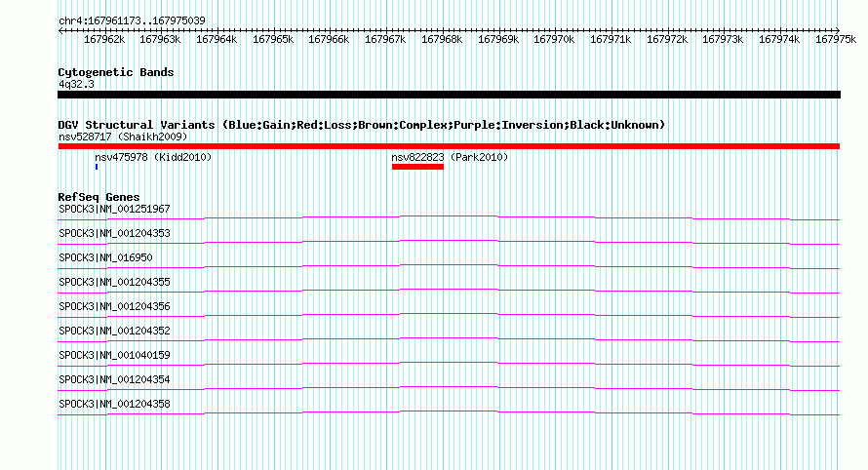Click the chr4:167961173..167975039 coordinate label
The image size is (868, 470).
[x=132, y=20]
